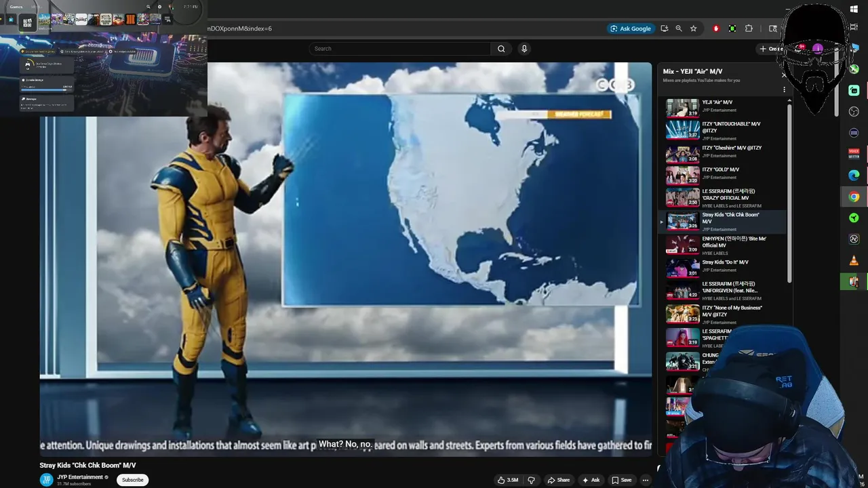
Task: Click the Ask Google lens button
Action: click(x=631, y=28)
